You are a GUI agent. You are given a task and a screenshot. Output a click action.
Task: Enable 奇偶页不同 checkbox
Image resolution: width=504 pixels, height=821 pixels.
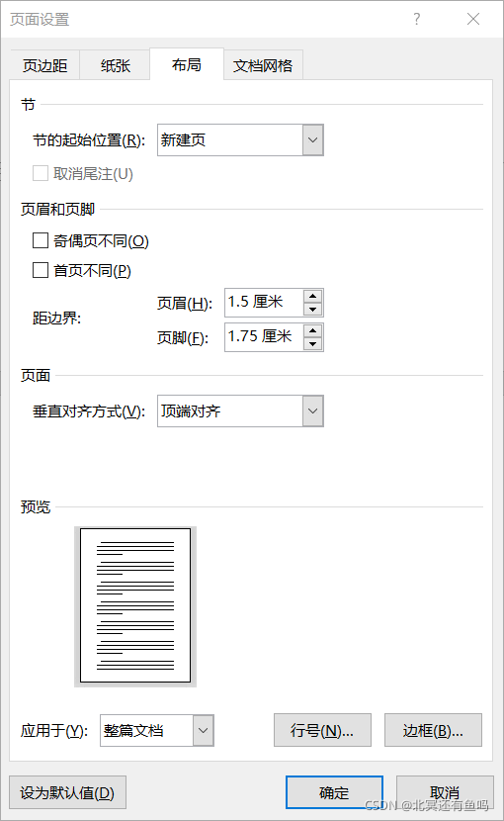click(41, 240)
